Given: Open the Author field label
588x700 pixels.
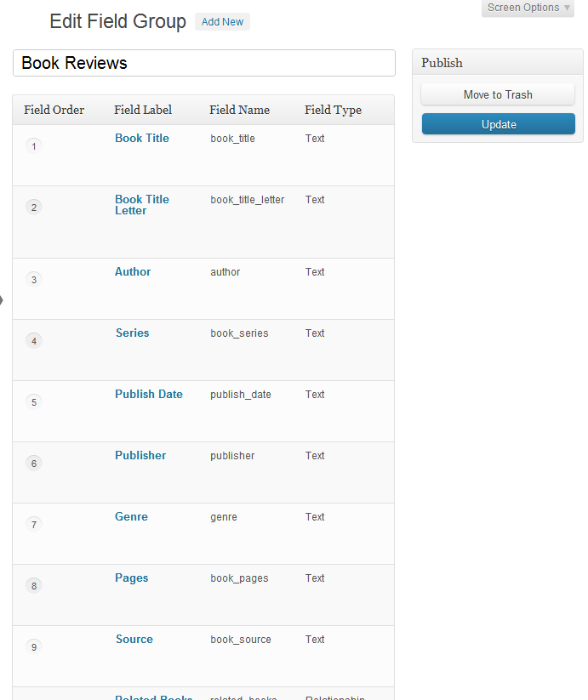Looking at the screenshot, I should pyautogui.click(x=133, y=271).
